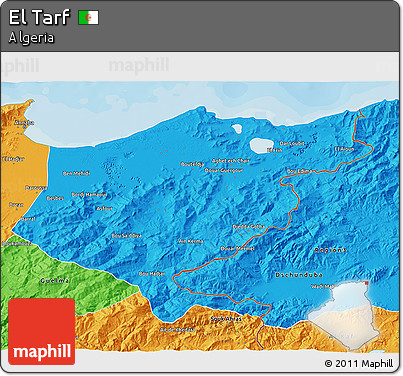The height and width of the screenshot is (376, 403).
Task: Click the larger white lake on the map
Action: coord(262,146)
